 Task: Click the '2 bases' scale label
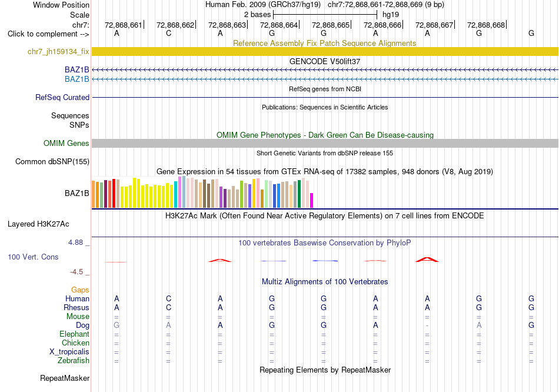(257, 15)
